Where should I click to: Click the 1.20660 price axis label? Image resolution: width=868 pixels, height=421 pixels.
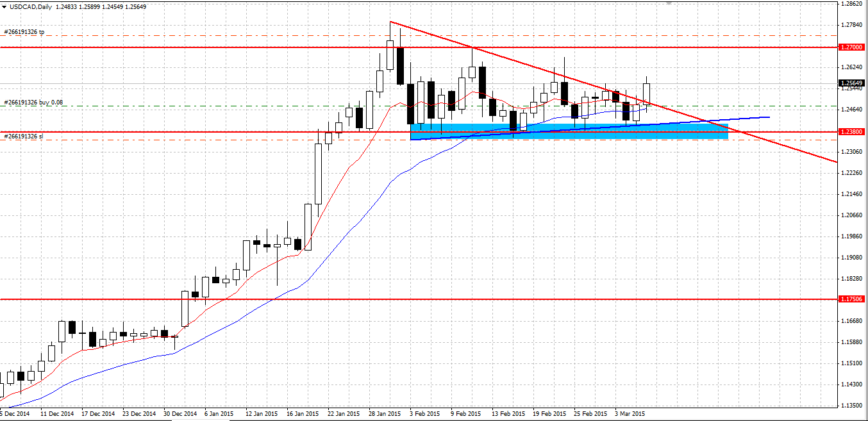coord(852,215)
